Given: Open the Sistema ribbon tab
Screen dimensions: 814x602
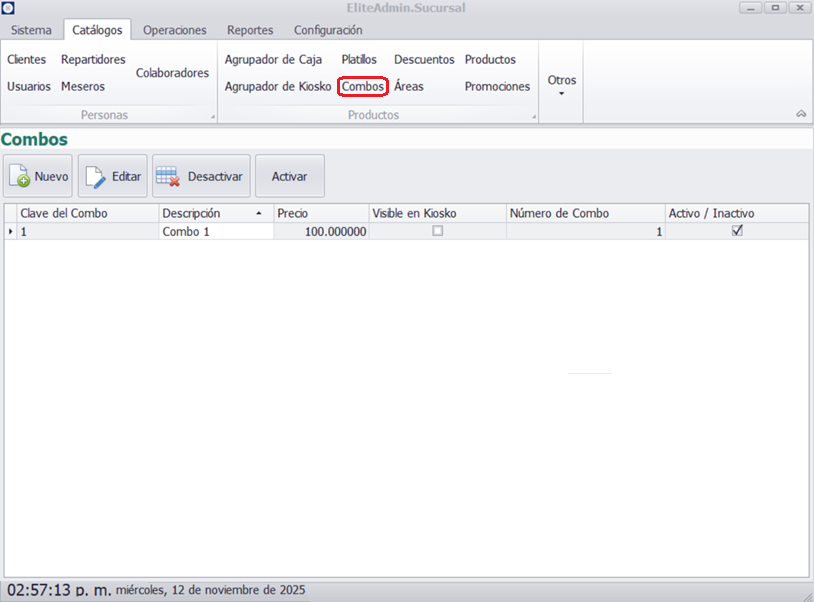Looking at the screenshot, I should (31, 30).
